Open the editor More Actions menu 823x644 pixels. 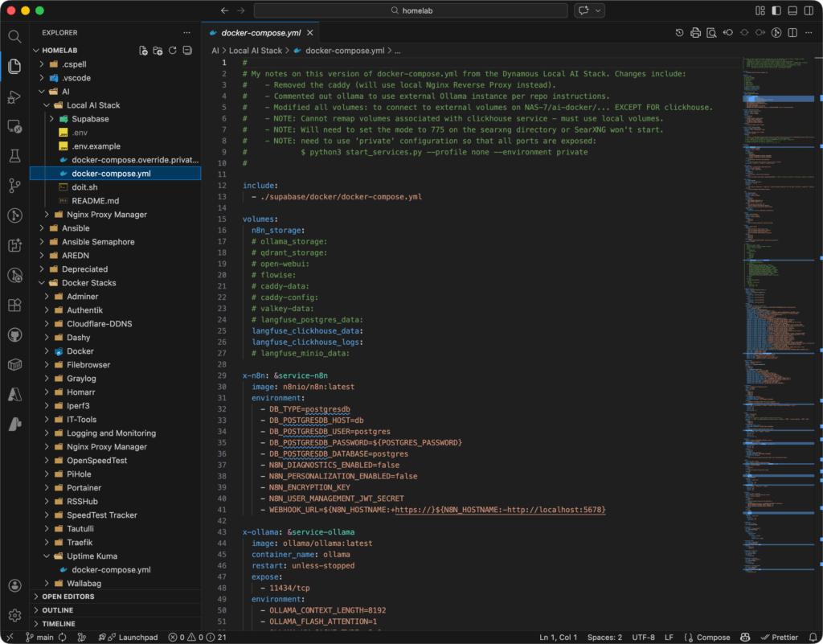click(x=808, y=33)
